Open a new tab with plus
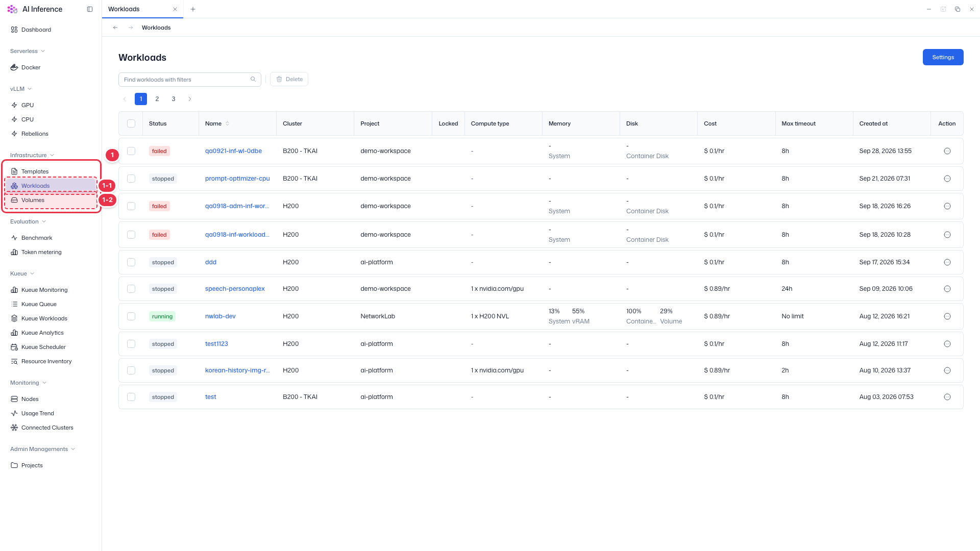The image size is (980, 551). 193,9
